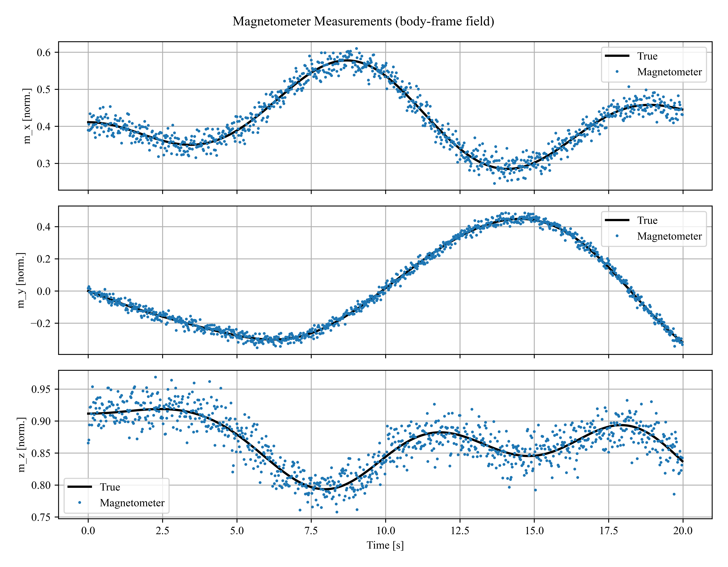Image resolution: width=728 pixels, height=567 pixels.
Task: Click the blue dot marker in the m_y legend
Action: [617, 236]
